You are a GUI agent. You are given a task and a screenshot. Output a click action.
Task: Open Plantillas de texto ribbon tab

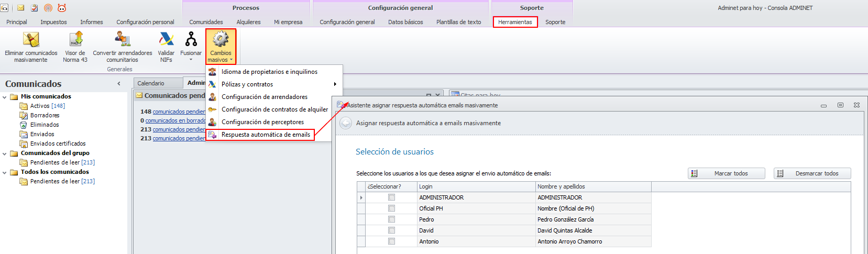pyautogui.click(x=458, y=22)
